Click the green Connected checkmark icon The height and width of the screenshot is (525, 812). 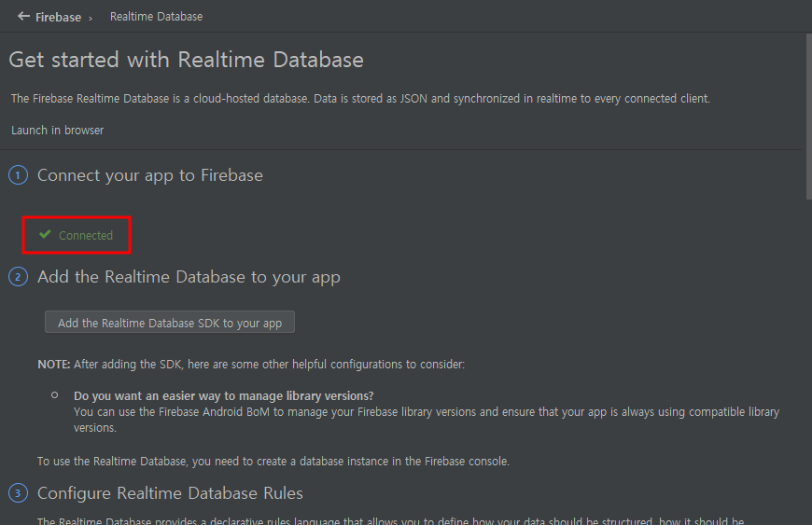tap(45, 234)
